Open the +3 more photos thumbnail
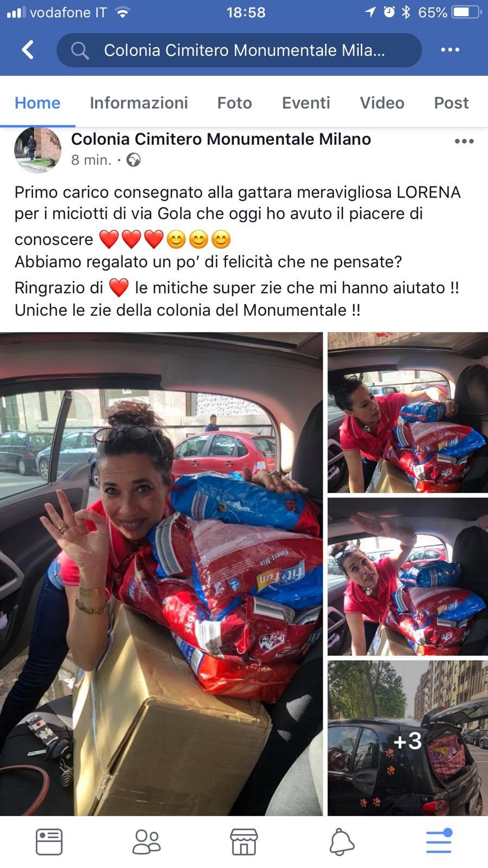Screen dimensions: 488x868 408,738
